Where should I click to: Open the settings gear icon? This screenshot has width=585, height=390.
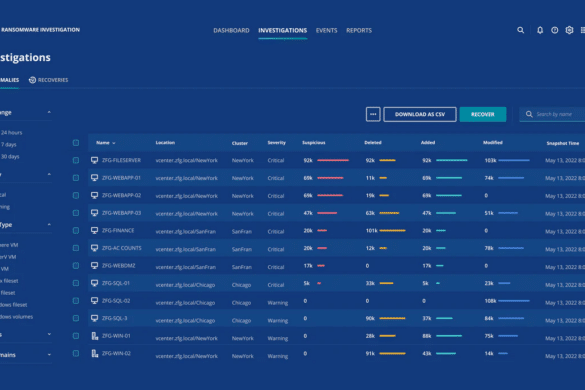pyautogui.click(x=569, y=30)
